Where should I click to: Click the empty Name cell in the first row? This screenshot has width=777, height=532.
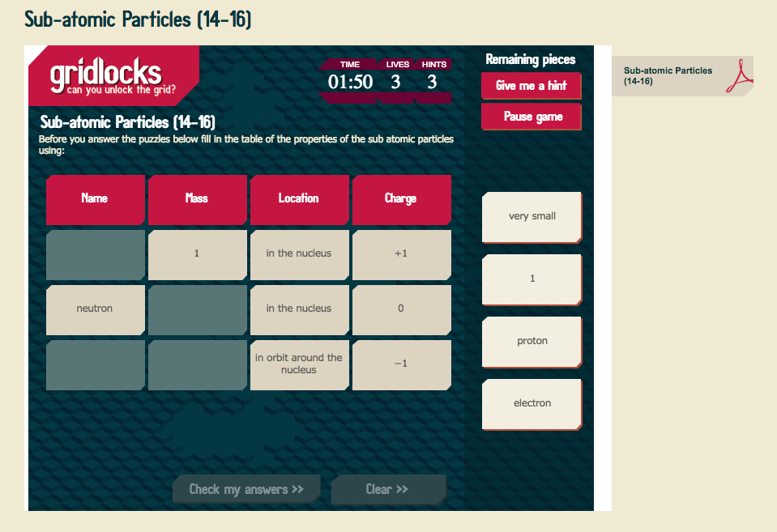pos(95,253)
